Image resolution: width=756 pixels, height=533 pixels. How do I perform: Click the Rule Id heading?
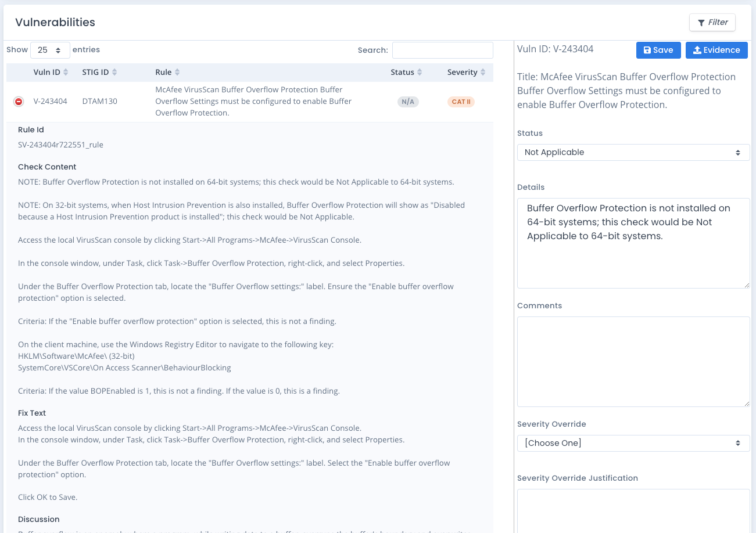[31, 129]
